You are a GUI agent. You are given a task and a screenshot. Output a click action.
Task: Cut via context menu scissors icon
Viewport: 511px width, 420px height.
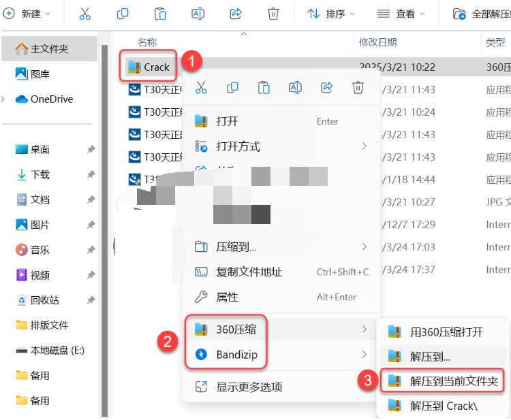201,88
